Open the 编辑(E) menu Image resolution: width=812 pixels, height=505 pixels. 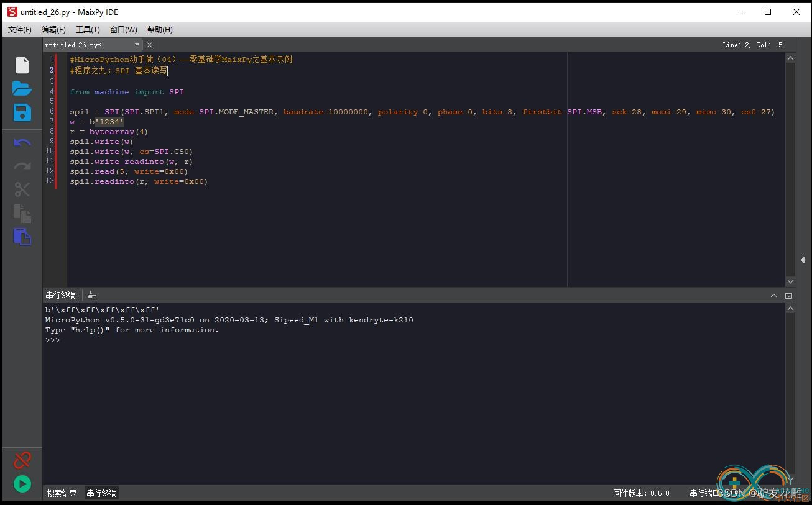coord(53,30)
